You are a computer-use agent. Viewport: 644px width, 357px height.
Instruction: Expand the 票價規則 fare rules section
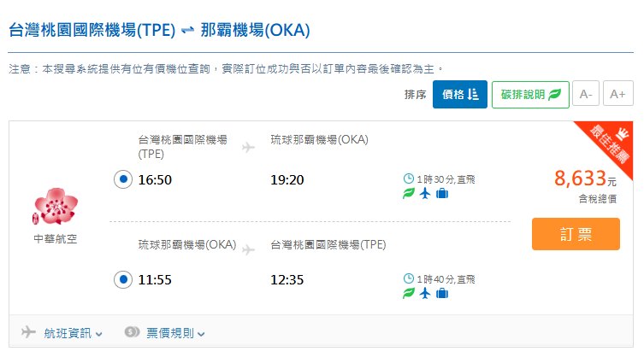166,333
